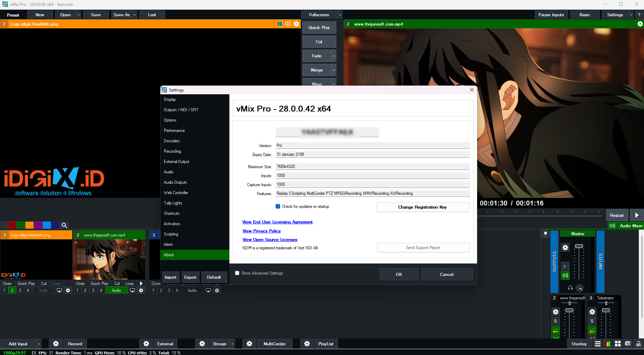The height and width of the screenshot is (355, 644).
Task: Open View Privacy Policy link
Action: pos(261,231)
